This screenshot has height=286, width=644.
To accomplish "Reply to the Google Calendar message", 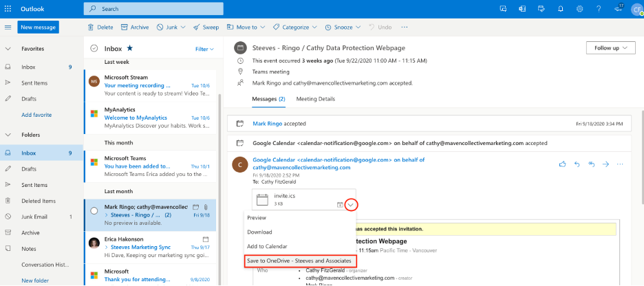I will [577, 164].
